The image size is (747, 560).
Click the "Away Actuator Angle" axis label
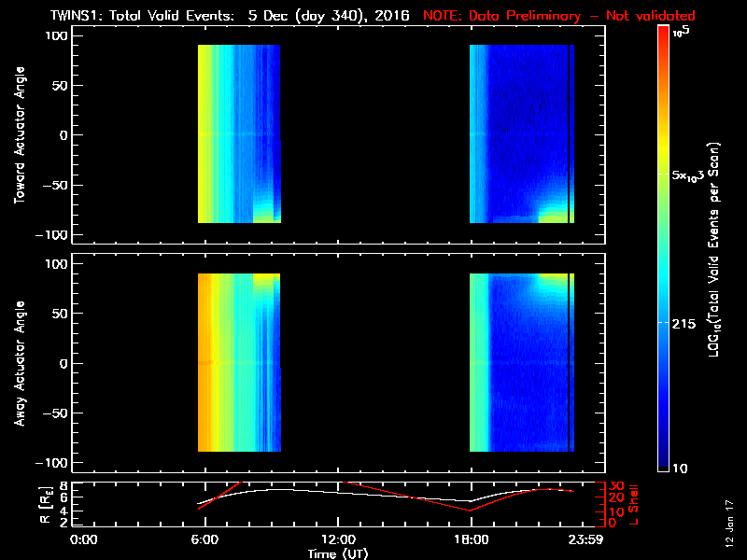click(x=17, y=363)
